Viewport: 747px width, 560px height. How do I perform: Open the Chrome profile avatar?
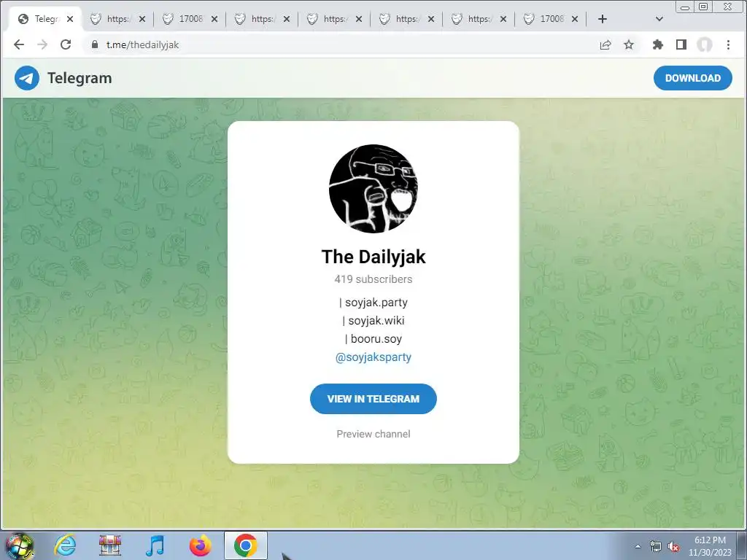[x=705, y=44]
